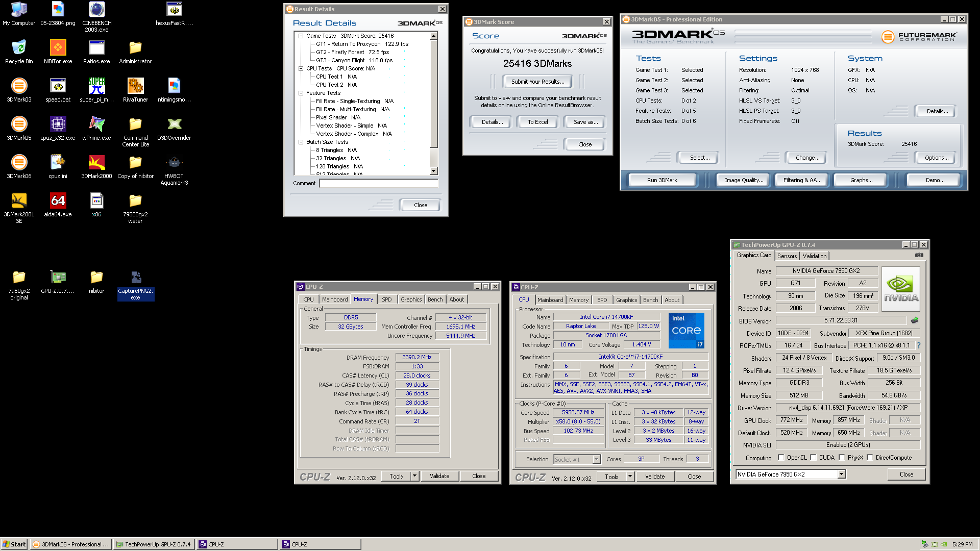This screenshot has width=980, height=551.
Task: Enable OpenCL checkbox in GPU-Z
Action: [x=781, y=458]
